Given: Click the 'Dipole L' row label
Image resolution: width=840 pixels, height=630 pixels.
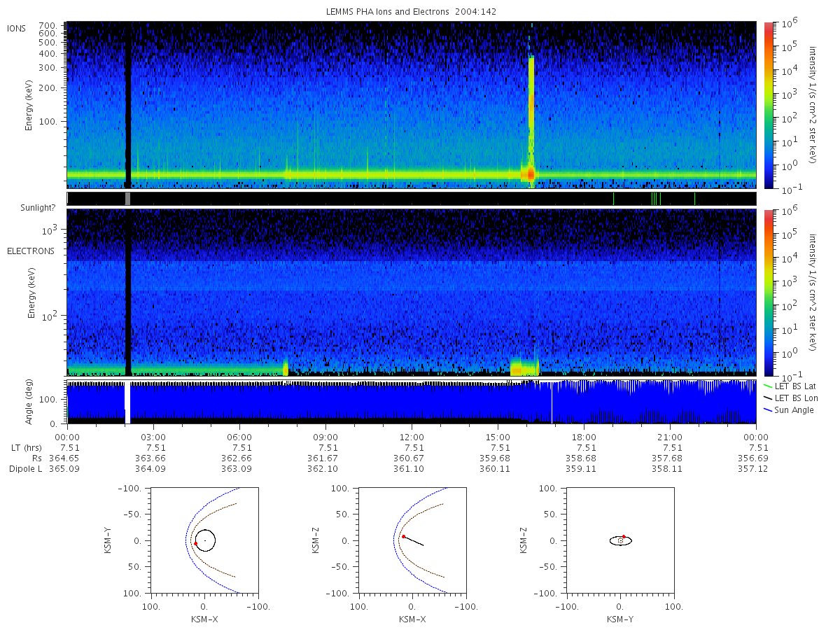Looking at the screenshot, I should (x=26, y=469).
